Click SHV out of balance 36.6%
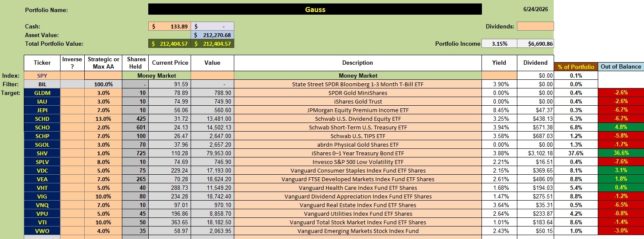Screen dimensions: 644x239 (x=621, y=153)
